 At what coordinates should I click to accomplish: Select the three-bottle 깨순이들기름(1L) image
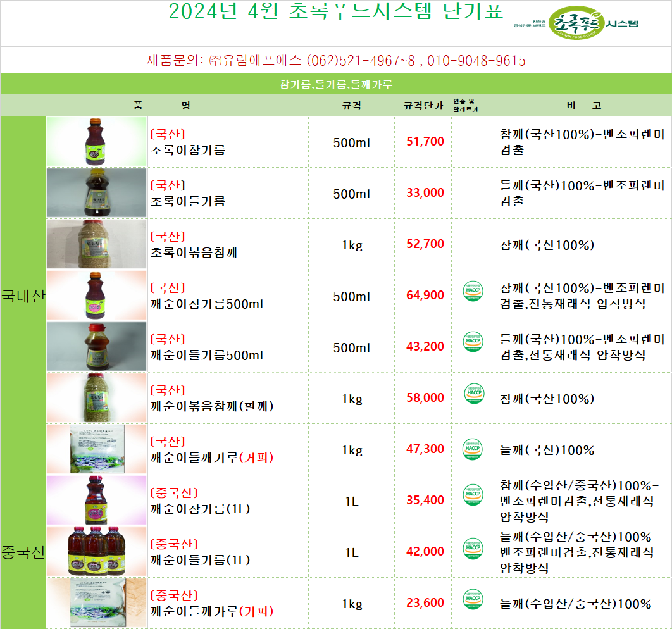click(x=96, y=551)
